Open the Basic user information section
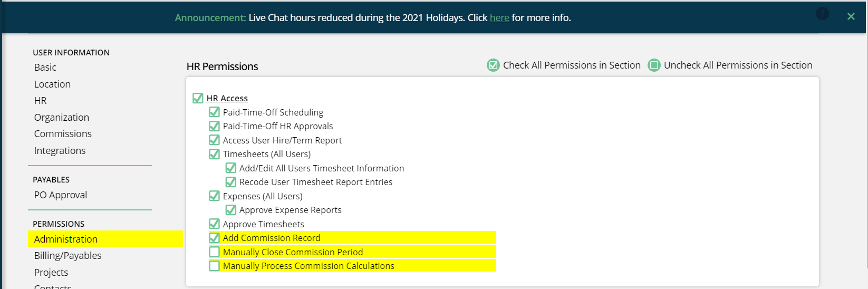The width and height of the screenshot is (868, 289). tap(45, 68)
